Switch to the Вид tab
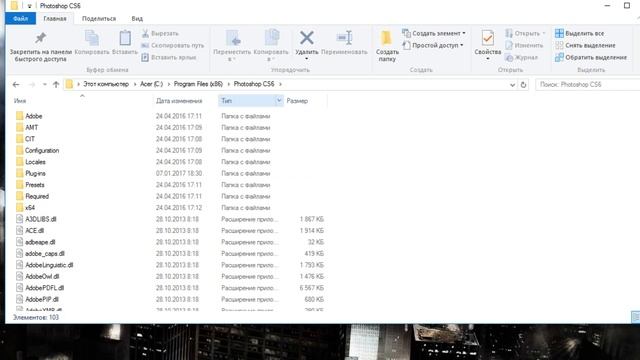640x360 pixels. click(x=137, y=19)
